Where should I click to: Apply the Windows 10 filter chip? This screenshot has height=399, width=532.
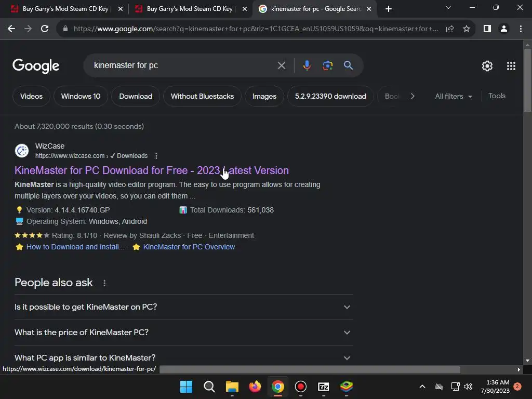pyautogui.click(x=81, y=96)
